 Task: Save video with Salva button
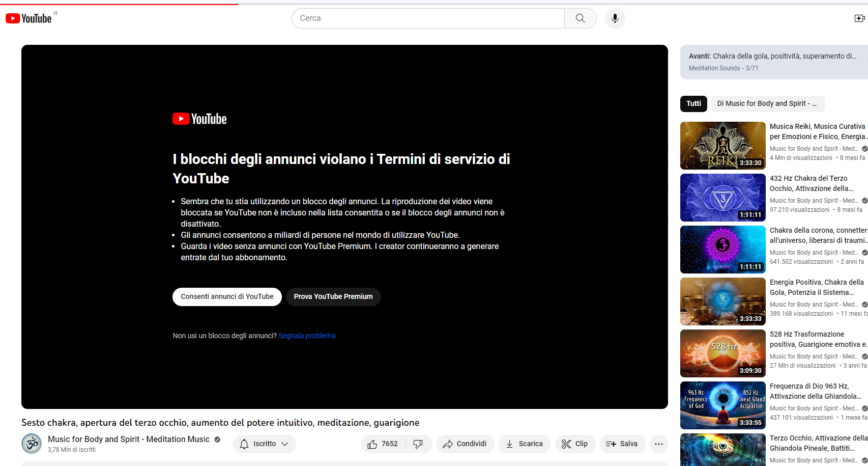(x=622, y=444)
